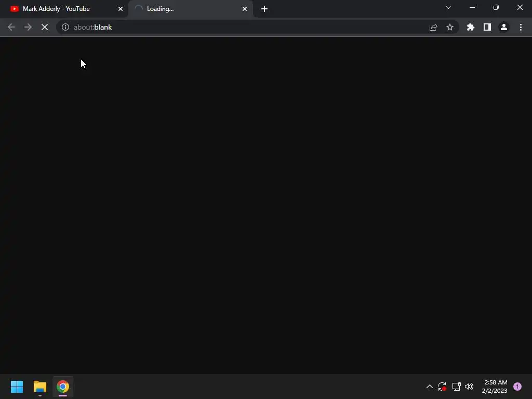View site information icon
Viewport: 532px width, 399px height.
pyautogui.click(x=65, y=27)
